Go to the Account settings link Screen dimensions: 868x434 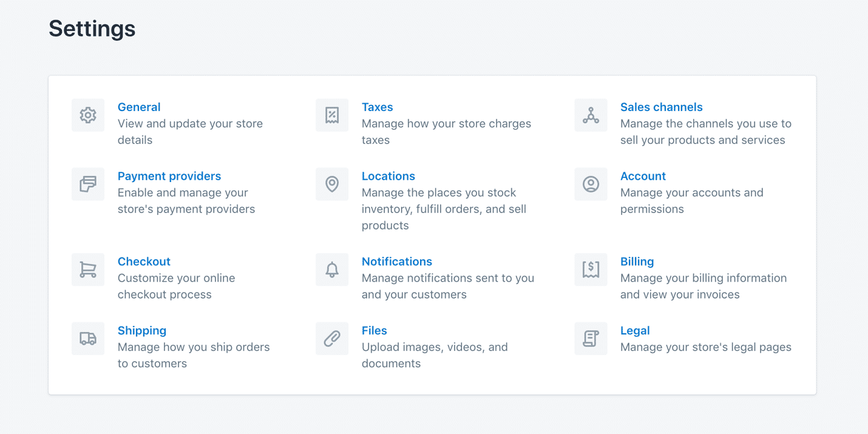[643, 177]
